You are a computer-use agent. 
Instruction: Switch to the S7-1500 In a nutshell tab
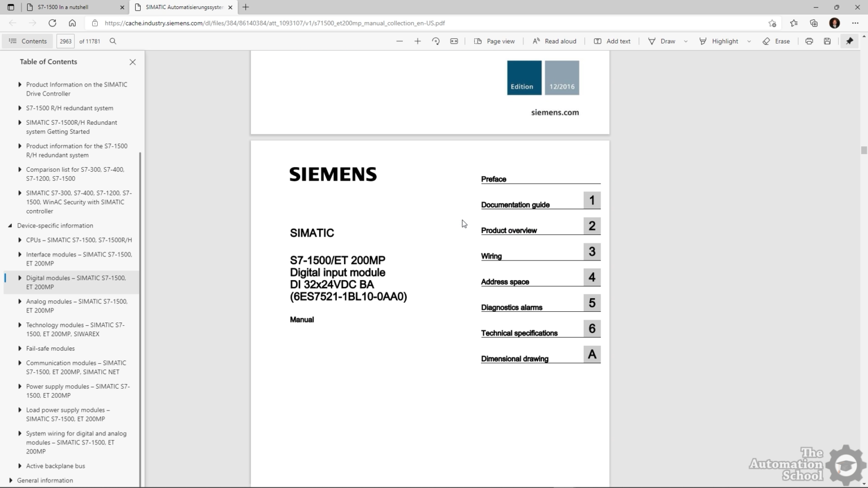pos(68,7)
